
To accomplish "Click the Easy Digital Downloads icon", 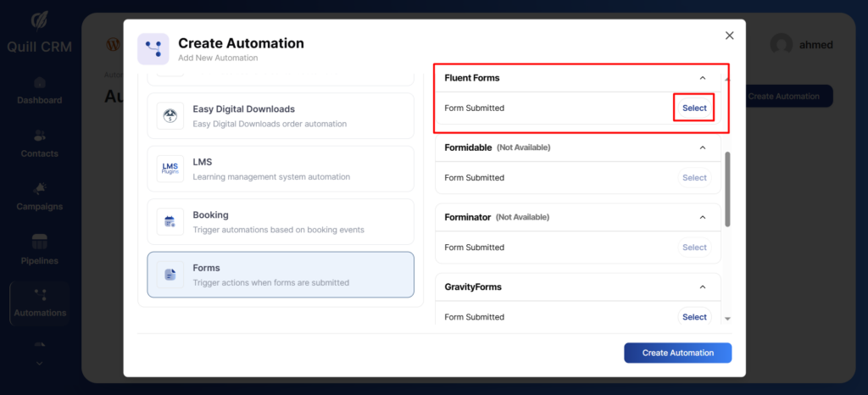I will pos(170,116).
